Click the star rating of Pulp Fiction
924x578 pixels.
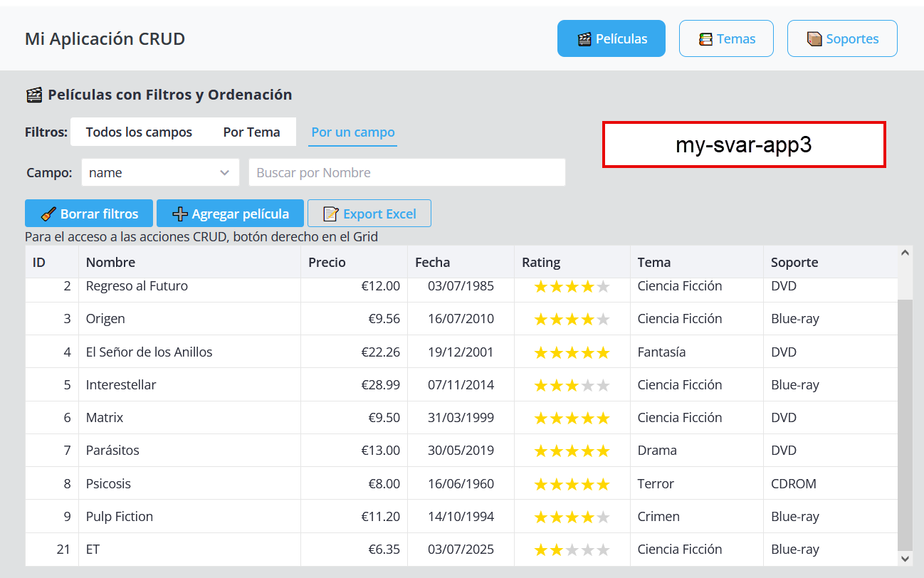point(572,517)
